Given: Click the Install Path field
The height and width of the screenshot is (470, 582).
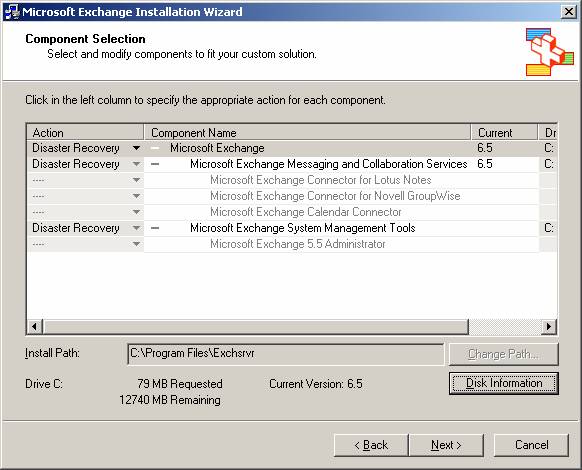Looking at the screenshot, I should pyautogui.click(x=285, y=354).
